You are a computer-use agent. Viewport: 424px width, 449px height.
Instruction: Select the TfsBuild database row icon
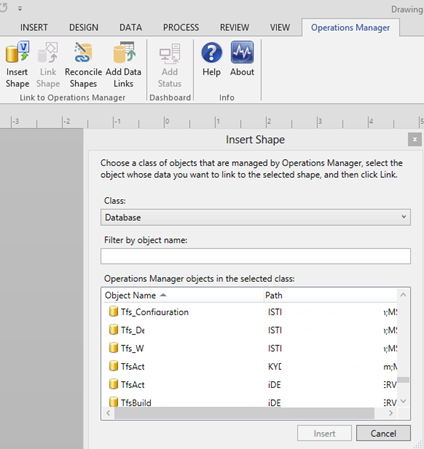pyautogui.click(x=113, y=402)
